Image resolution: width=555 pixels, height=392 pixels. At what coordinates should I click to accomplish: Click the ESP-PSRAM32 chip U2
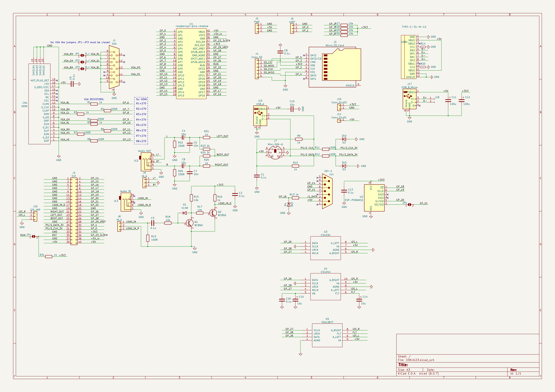(x=374, y=198)
